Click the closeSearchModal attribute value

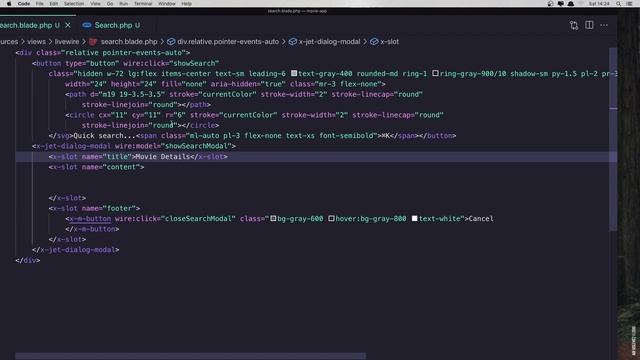pyautogui.click(x=198, y=219)
